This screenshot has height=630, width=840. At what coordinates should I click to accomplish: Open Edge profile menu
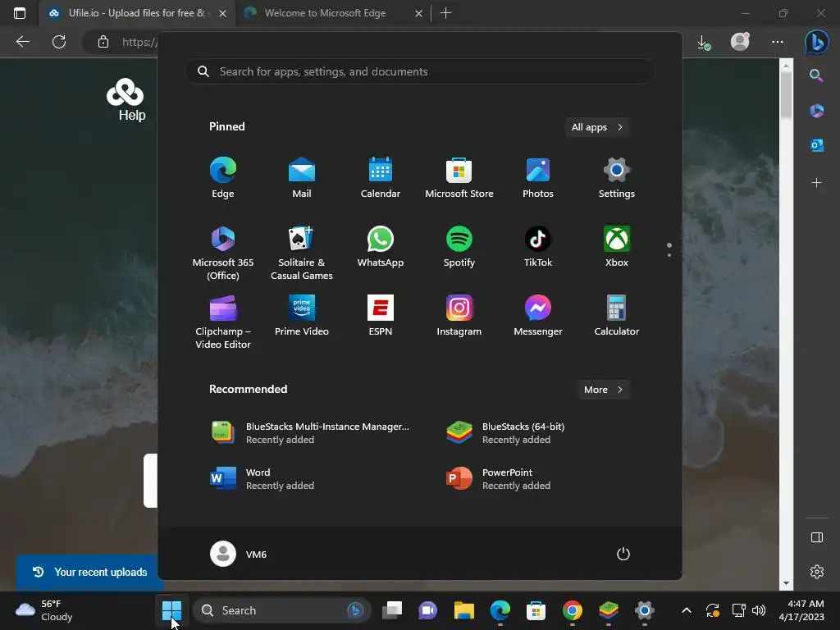click(741, 42)
